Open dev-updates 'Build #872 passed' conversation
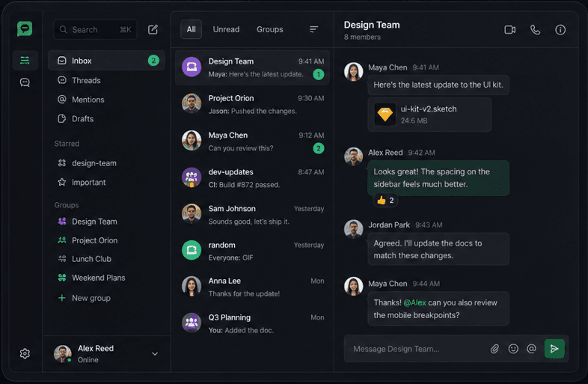 click(252, 177)
